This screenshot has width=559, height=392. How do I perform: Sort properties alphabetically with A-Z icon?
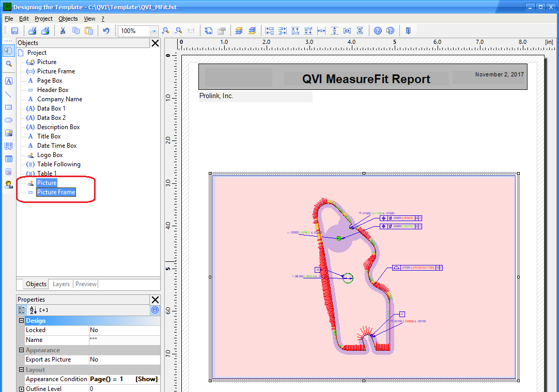click(x=33, y=310)
